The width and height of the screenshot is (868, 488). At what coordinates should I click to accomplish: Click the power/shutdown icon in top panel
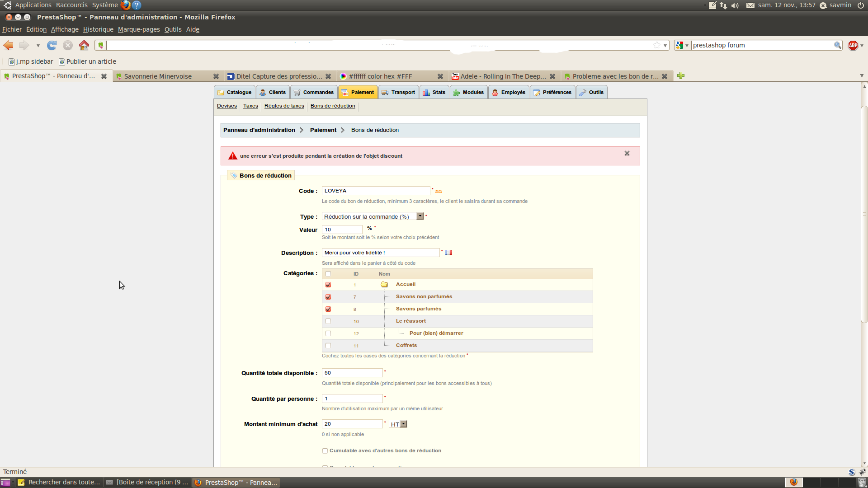pyautogui.click(x=861, y=5)
